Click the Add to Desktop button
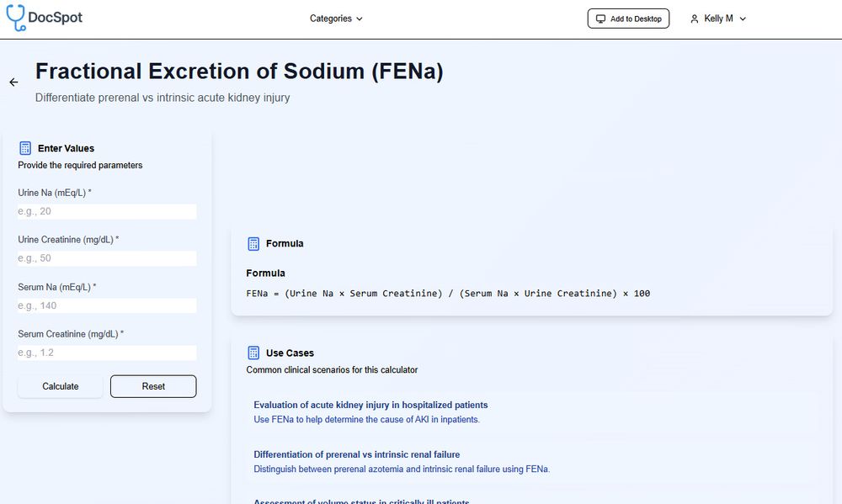 [628, 19]
